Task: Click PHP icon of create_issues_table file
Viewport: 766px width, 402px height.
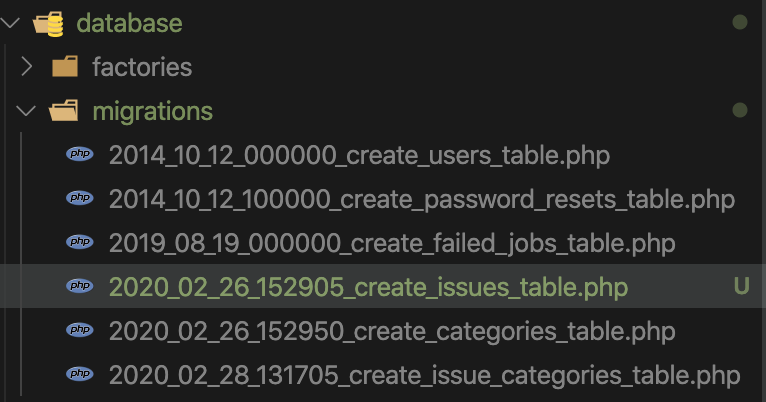Action: tap(80, 286)
